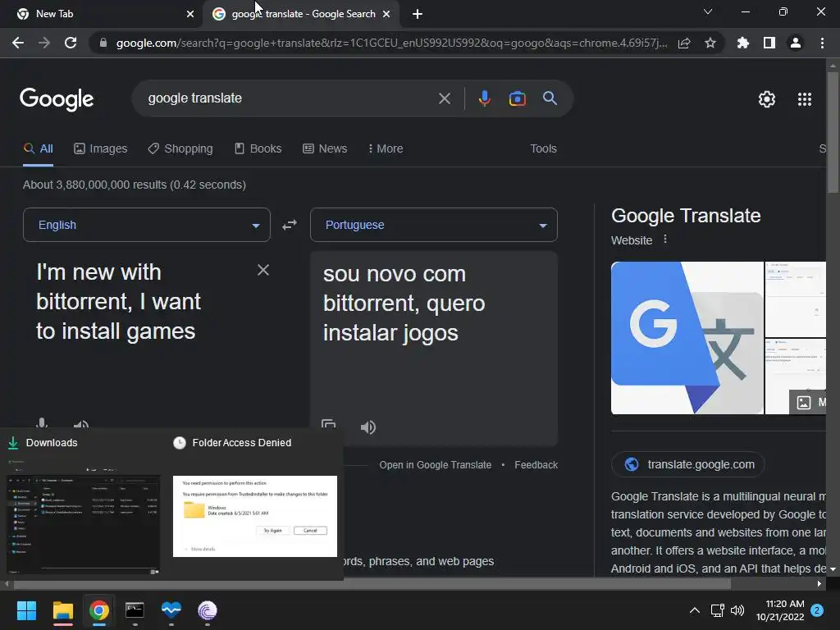This screenshot has height=630, width=840.
Task: Visit translate.google.com link
Action: [688, 464]
